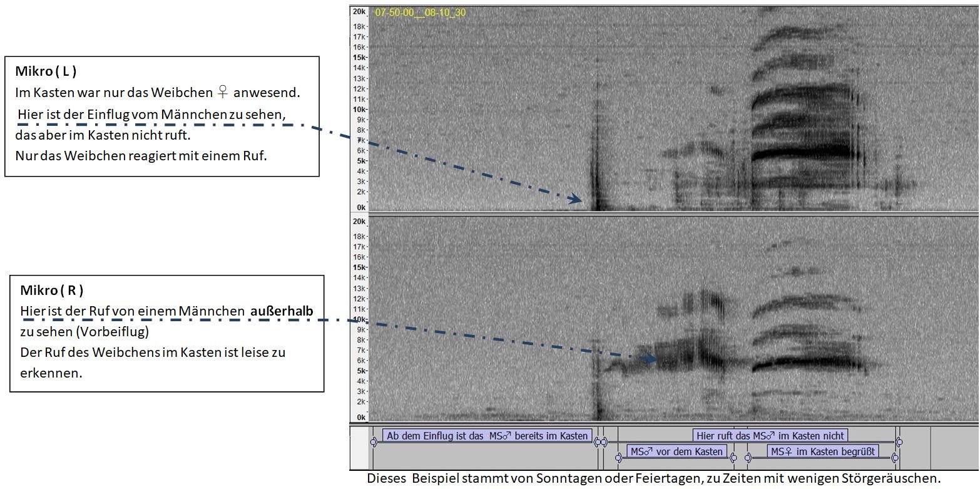Click the left handle of 'Ab dem Einflug' label

click(x=374, y=442)
